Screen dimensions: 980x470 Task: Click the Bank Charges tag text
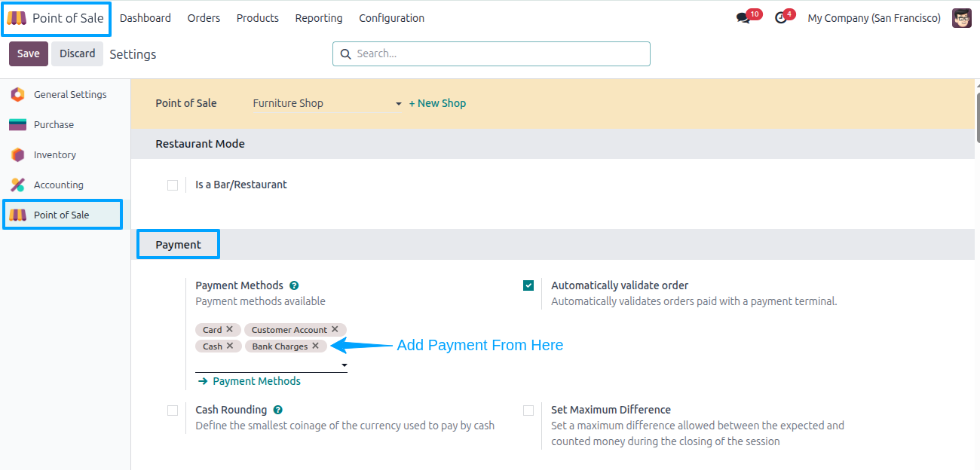click(280, 346)
